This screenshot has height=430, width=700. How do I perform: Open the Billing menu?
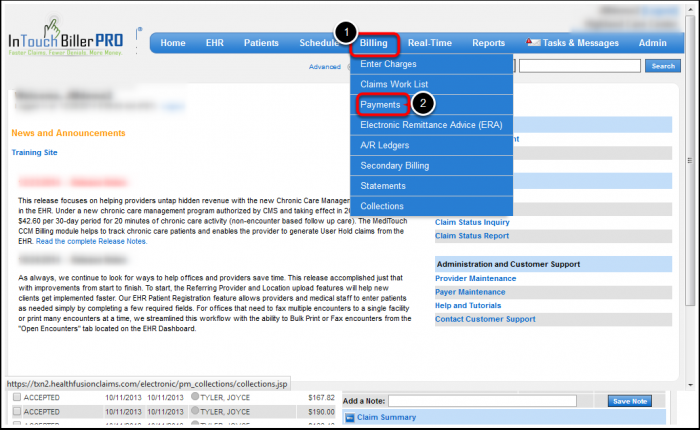point(373,43)
